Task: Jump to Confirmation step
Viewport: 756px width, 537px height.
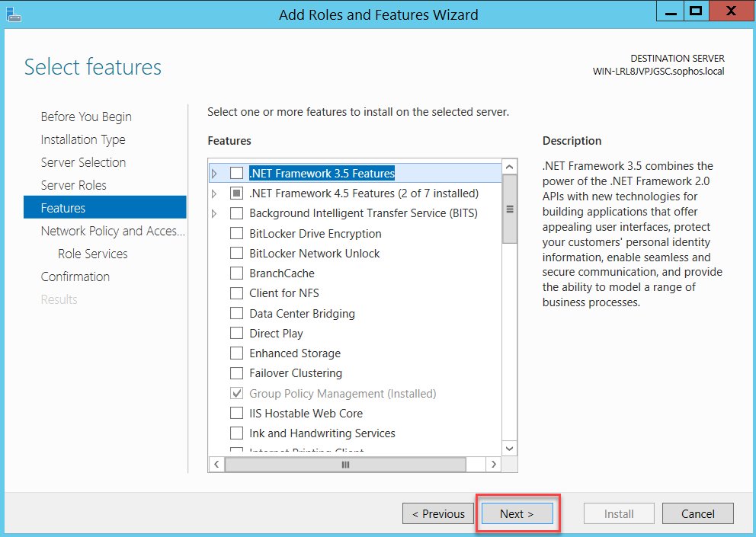Action: [x=75, y=276]
